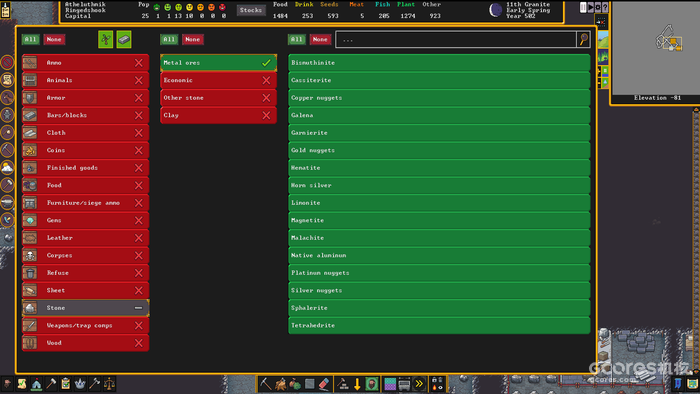
Task: Click the item search text field
Action: pos(456,39)
